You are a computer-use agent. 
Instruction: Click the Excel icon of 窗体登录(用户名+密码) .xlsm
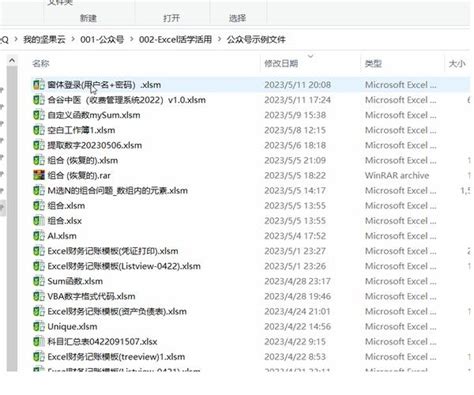[x=39, y=85]
